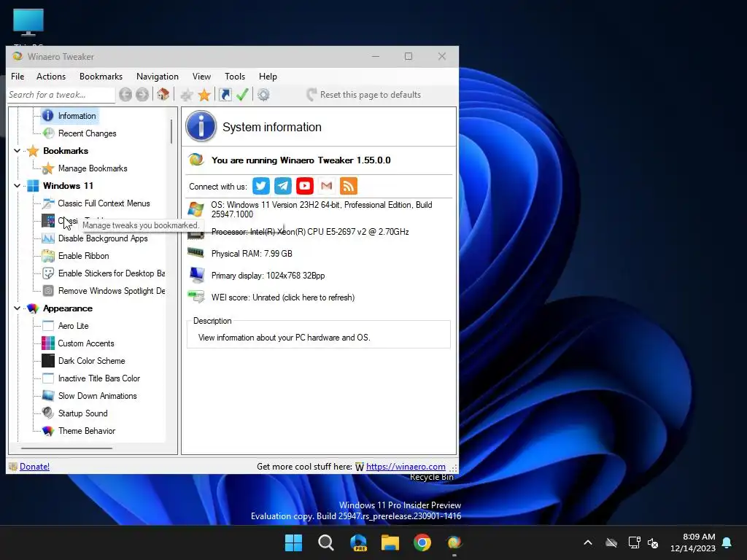Image resolution: width=747 pixels, height=560 pixels.
Task: Select Manage Bookmarks tree item
Action: [93, 168]
